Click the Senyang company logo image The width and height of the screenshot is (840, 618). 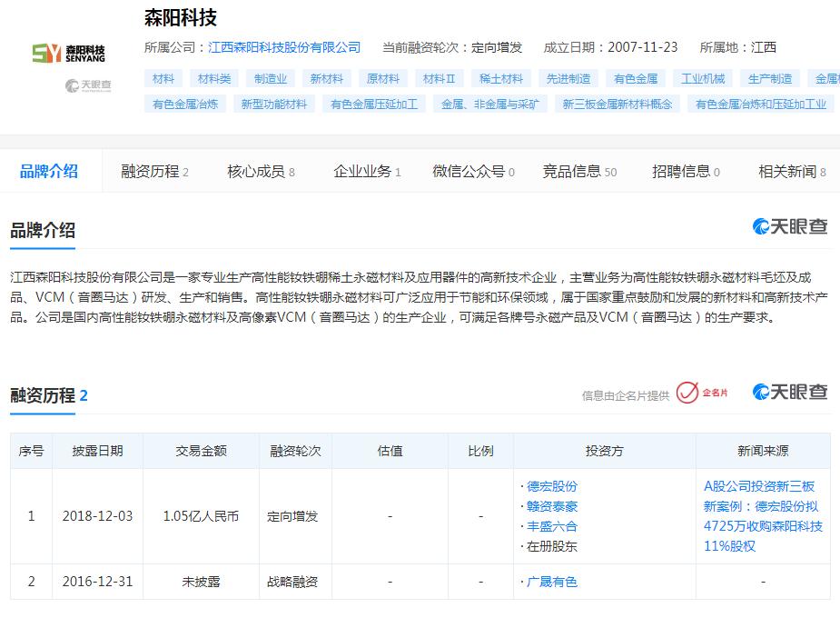(x=69, y=53)
